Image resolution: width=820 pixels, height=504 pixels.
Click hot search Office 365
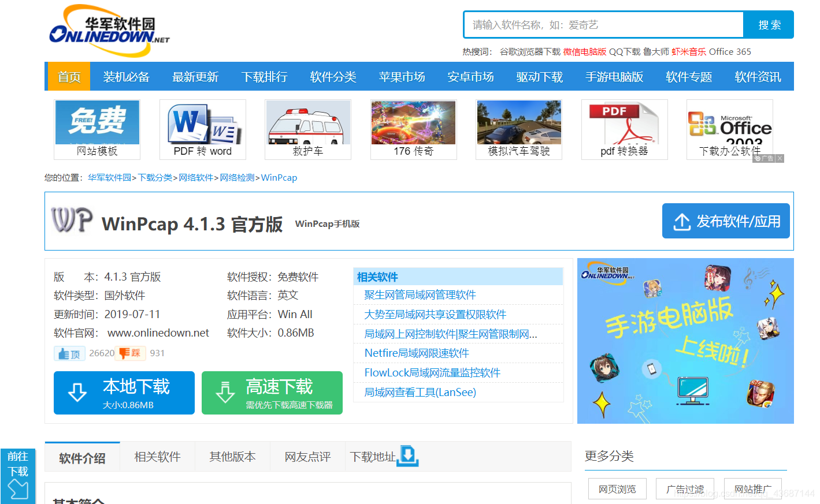[730, 52]
